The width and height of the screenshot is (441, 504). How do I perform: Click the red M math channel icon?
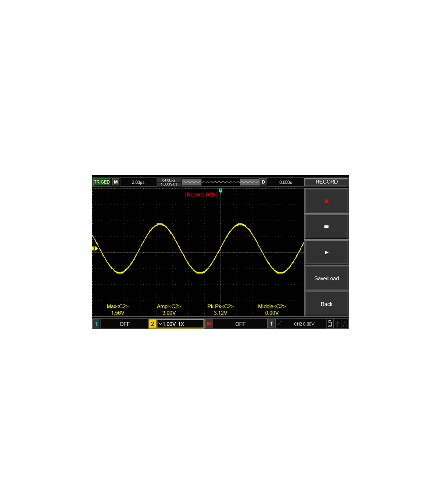209,324
